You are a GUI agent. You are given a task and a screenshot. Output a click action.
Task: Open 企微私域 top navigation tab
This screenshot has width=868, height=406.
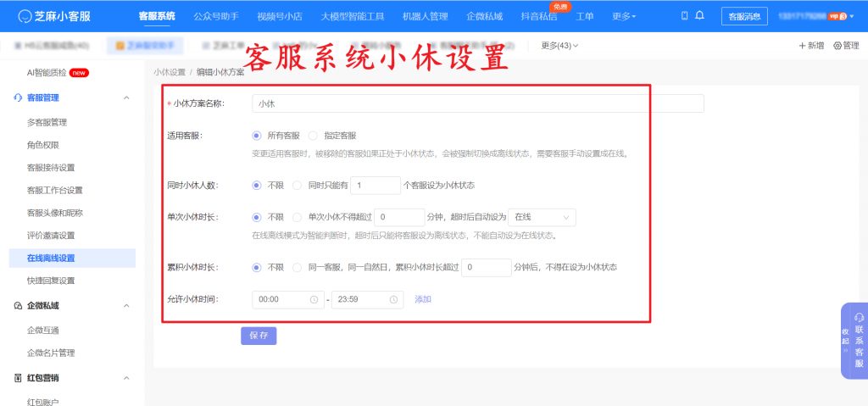coord(484,16)
